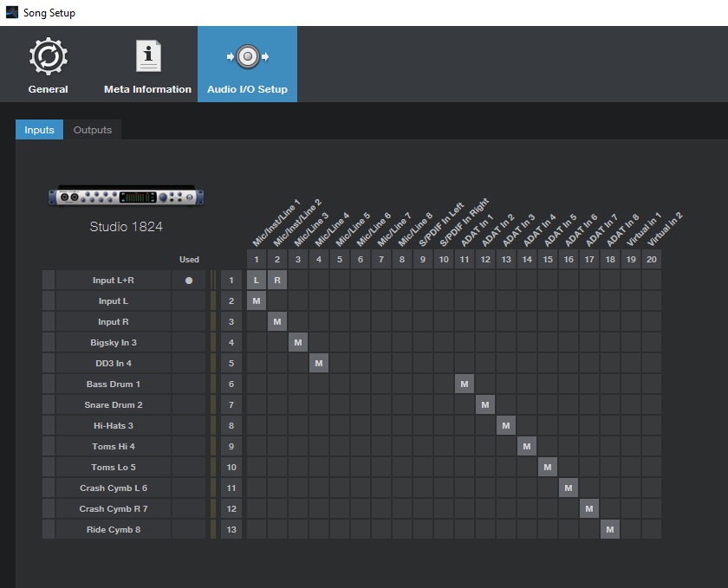Viewport: 728px width, 588px height.
Task: Switch to the Outputs tab
Action: (93, 130)
